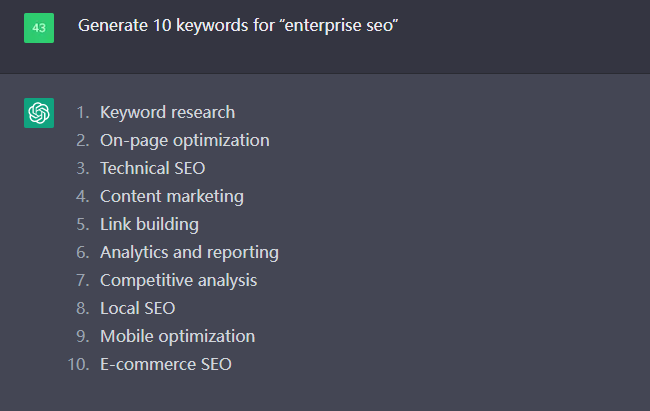Select 'Link building' in the response
Viewport: 650px width, 411px height.
tap(149, 224)
